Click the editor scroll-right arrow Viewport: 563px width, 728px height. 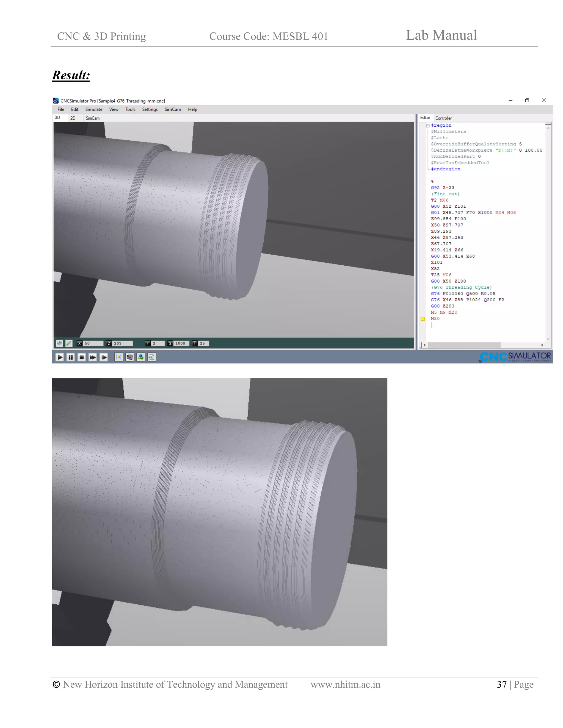[x=542, y=345]
